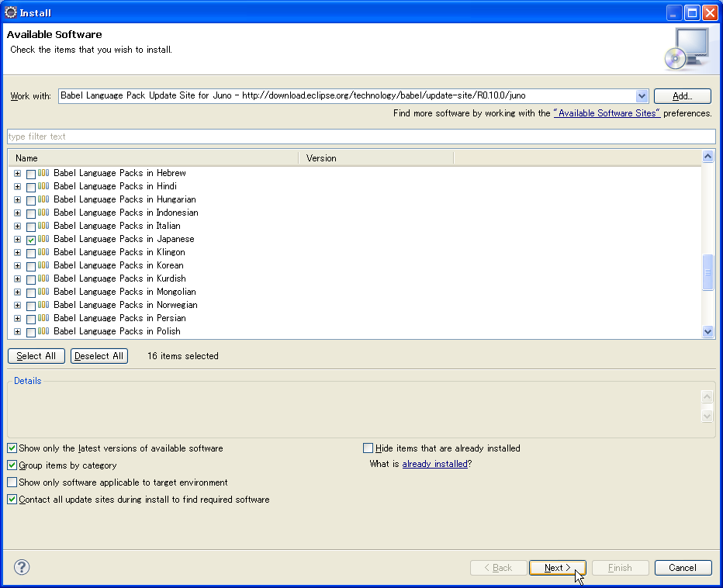Click list scrollbar up arrow
Image resolution: width=723 pixels, height=588 pixels.
[x=707, y=157]
